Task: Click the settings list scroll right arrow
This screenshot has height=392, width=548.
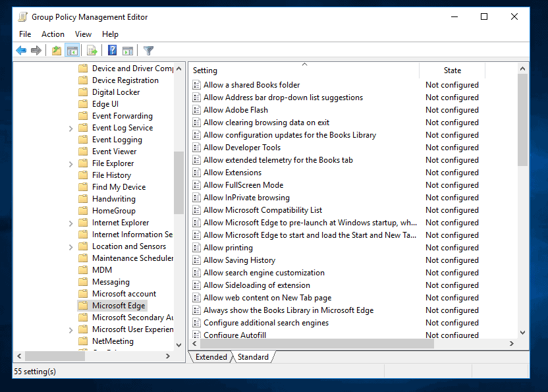Action: click(x=512, y=344)
